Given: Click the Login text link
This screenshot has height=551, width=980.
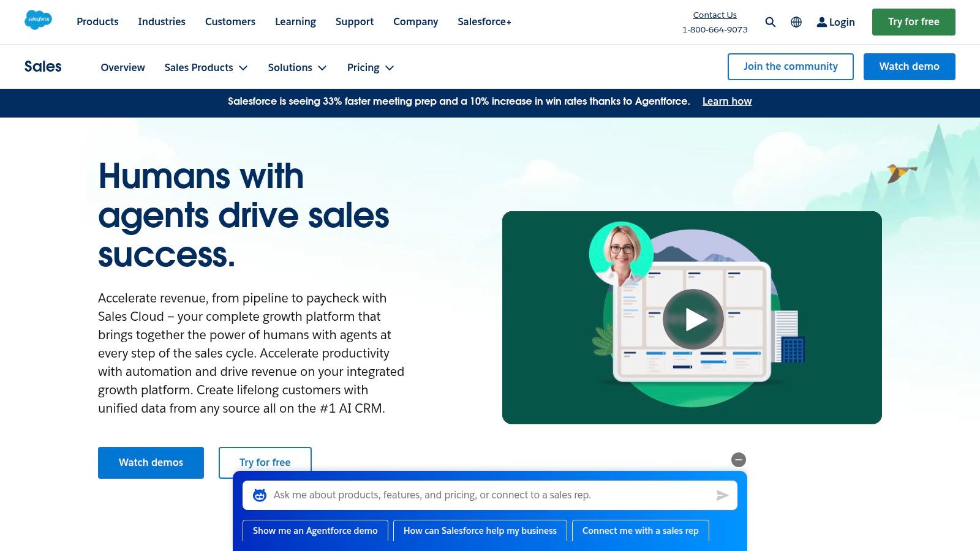Looking at the screenshot, I should (x=842, y=22).
